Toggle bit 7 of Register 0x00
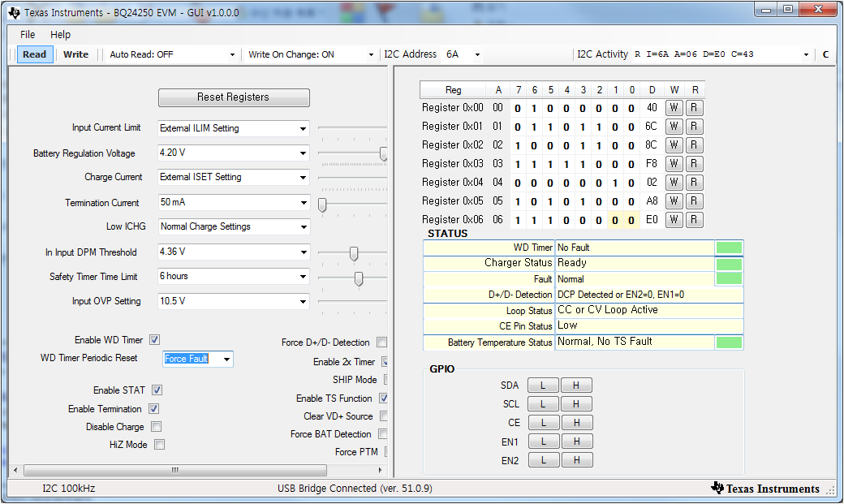The height and width of the screenshot is (504, 844). 518,108
